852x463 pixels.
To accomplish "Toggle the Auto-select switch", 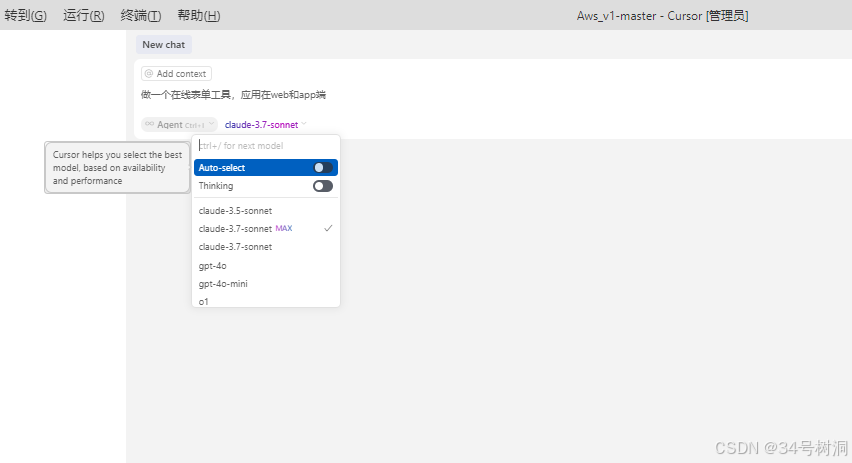I will tap(323, 167).
